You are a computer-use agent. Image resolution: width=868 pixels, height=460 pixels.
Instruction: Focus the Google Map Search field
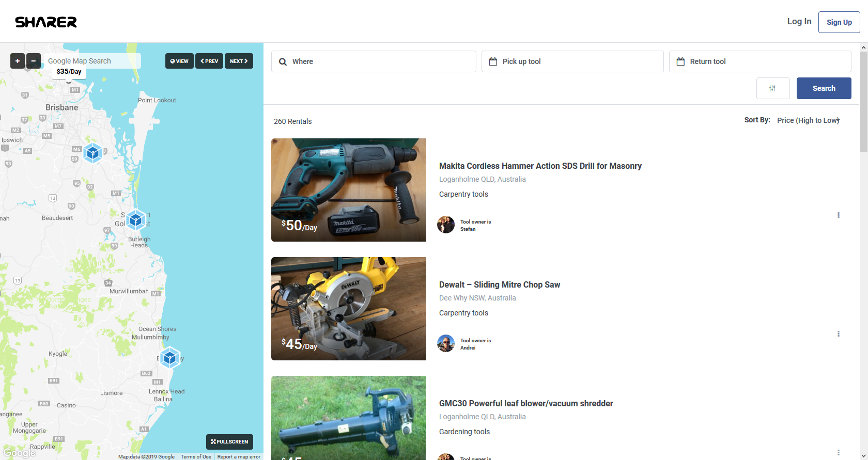[92, 61]
